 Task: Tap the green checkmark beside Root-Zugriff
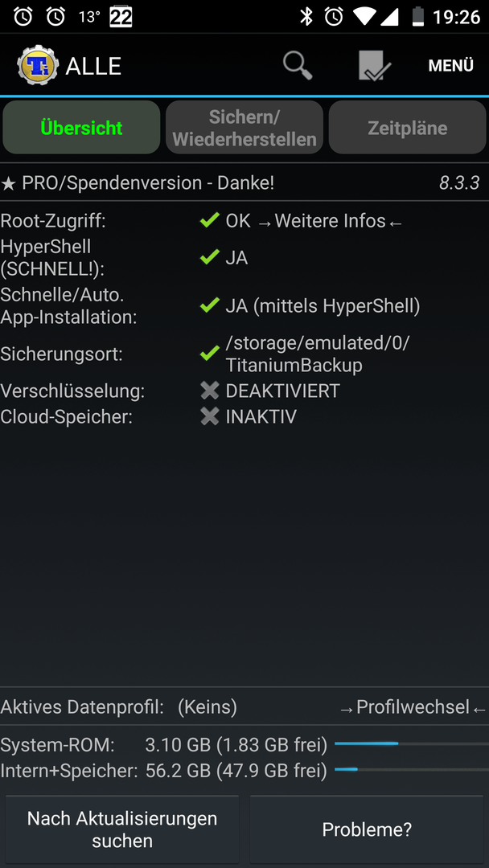pos(209,221)
